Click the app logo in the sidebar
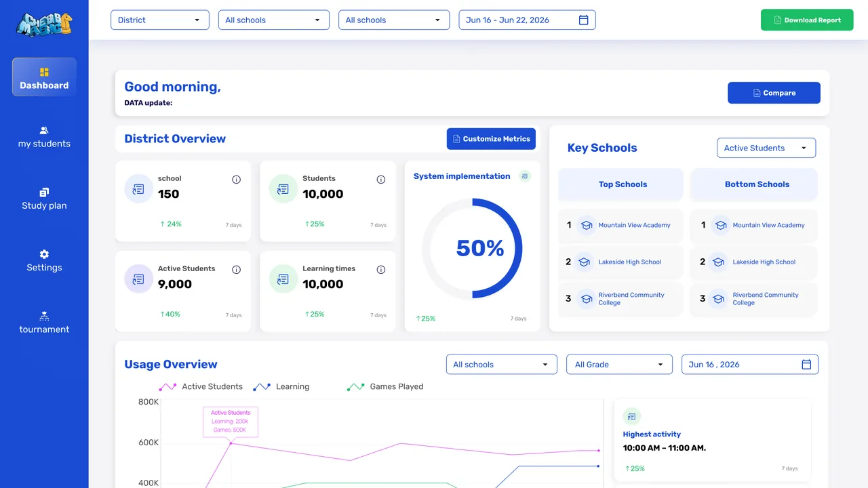The image size is (868, 488). [x=44, y=24]
